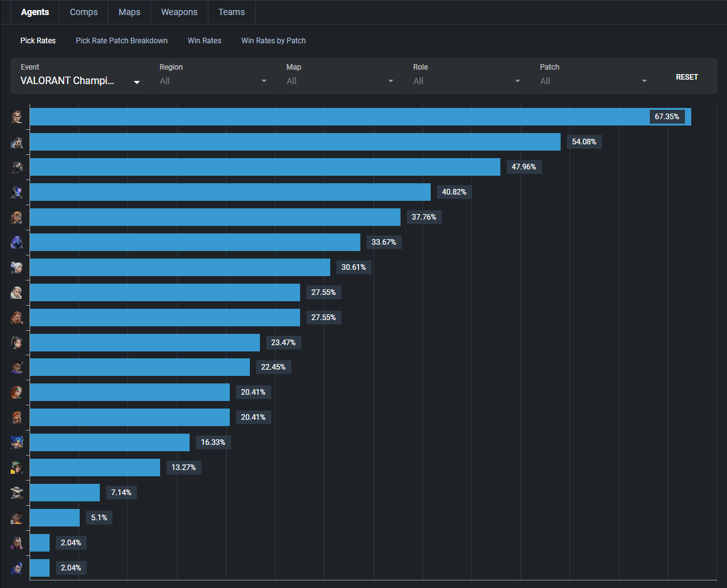Expand the Role filter dropdown
Screen dimensions: 727x588
click(466, 80)
